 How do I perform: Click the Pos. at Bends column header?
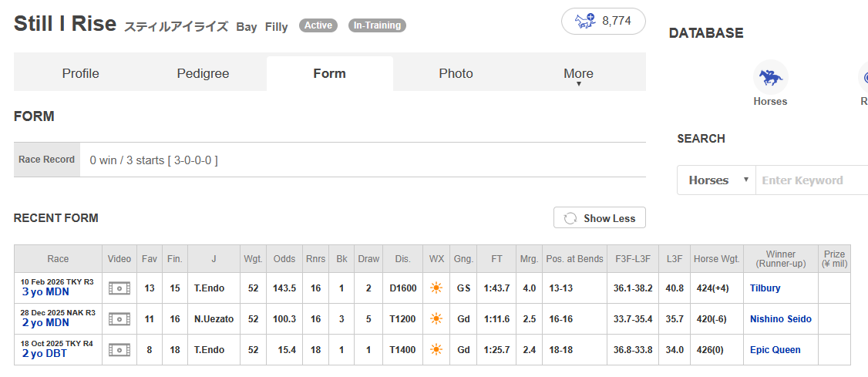pos(574,258)
